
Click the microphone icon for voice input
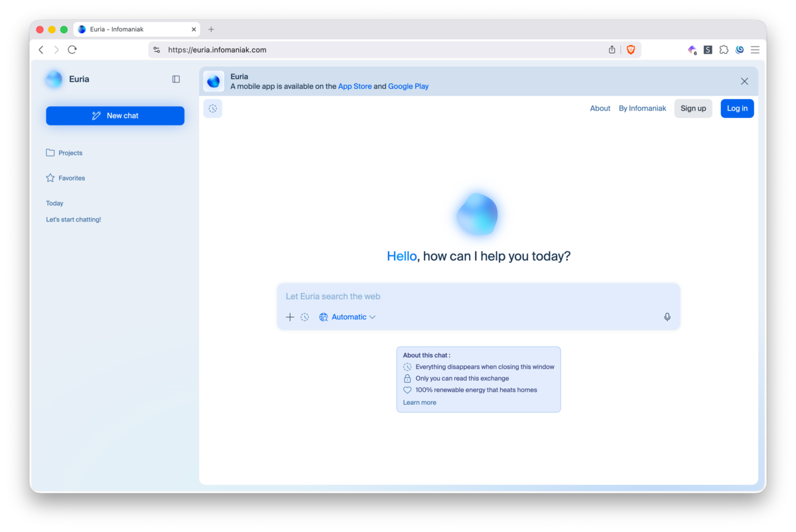coord(667,317)
